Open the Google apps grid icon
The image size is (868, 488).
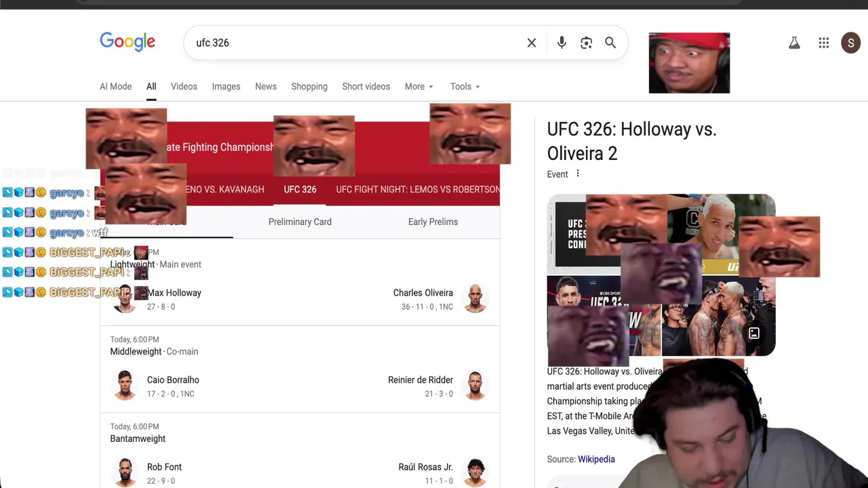point(824,43)
